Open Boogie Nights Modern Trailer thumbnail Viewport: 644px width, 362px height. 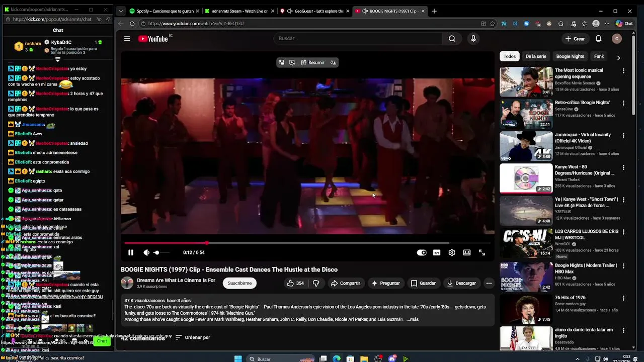point(526,277)
